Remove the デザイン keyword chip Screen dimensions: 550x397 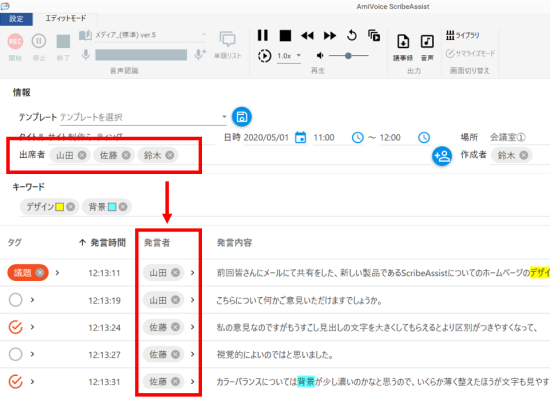(71, 207)
